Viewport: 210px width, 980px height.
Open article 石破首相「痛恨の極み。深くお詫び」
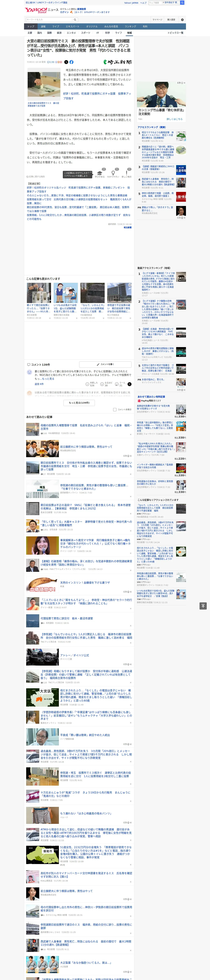87,563
